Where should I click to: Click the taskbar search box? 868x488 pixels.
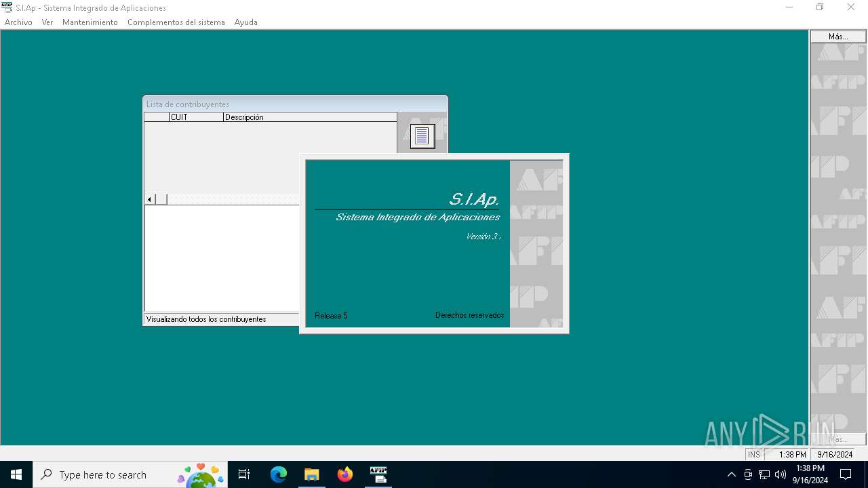130,474
